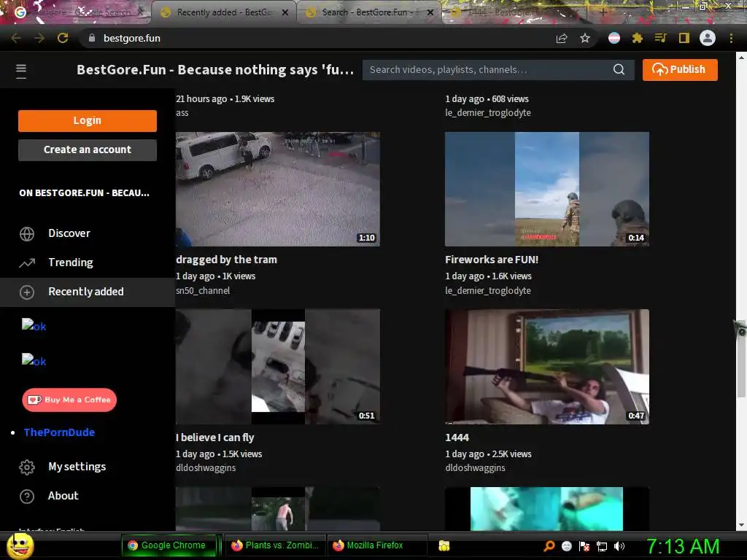Switch to Google Chrome taskbar button
The width and height of the screenshot is (747, 560).
(171, 545)
